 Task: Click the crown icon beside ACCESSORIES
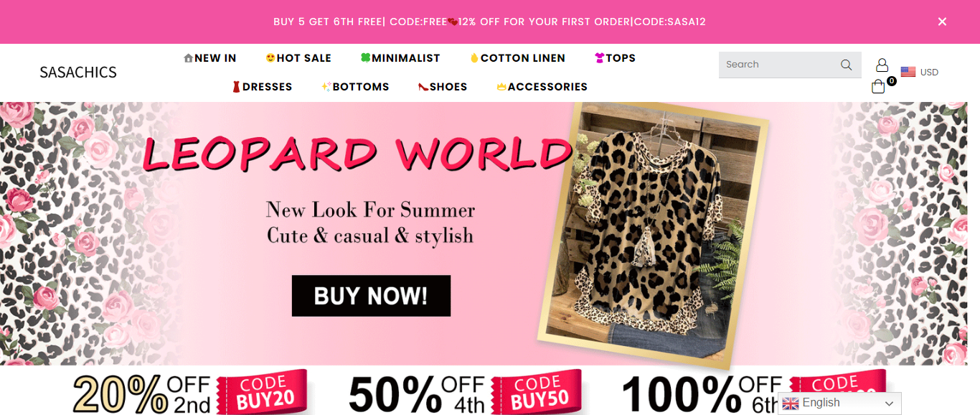click(x=501, y=87)
